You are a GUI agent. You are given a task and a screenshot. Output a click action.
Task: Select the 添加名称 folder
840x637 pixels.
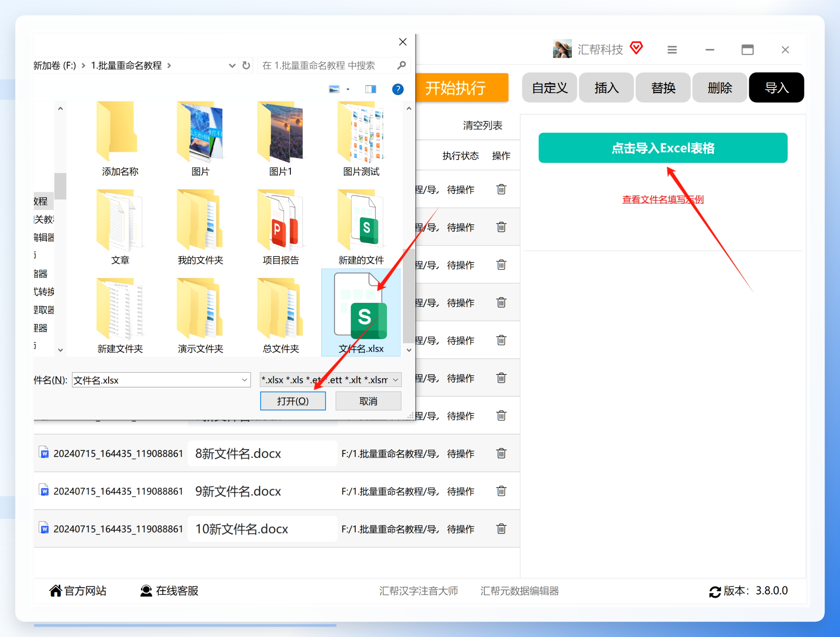(120, 140)
